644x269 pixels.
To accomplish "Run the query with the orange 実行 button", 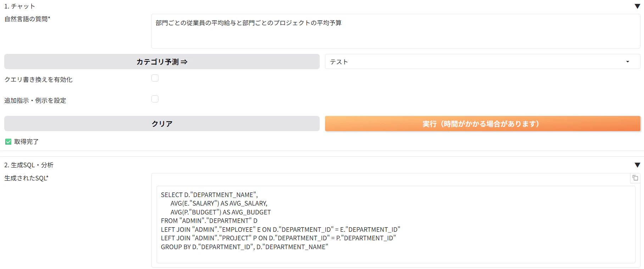I will click(482, 124).
